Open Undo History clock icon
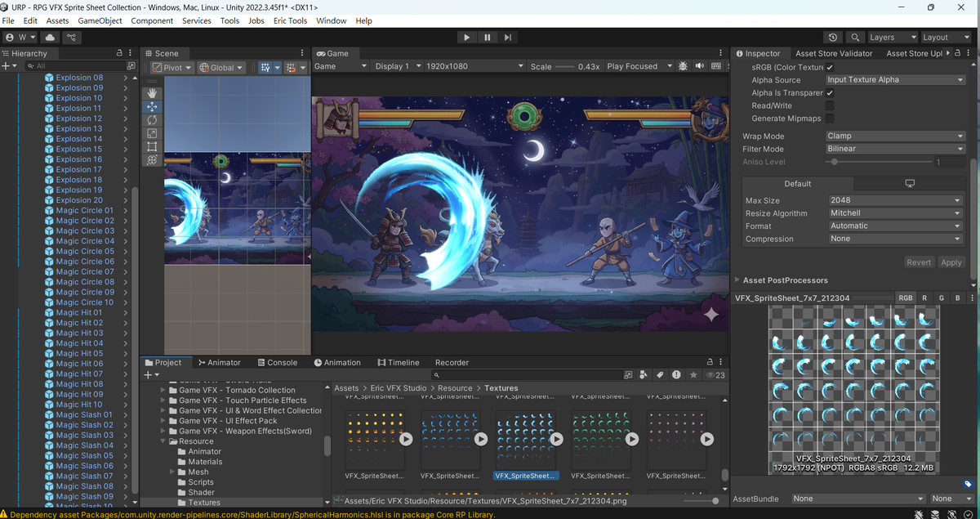Viewport: 980px width, 519px height. click(832, 38)
